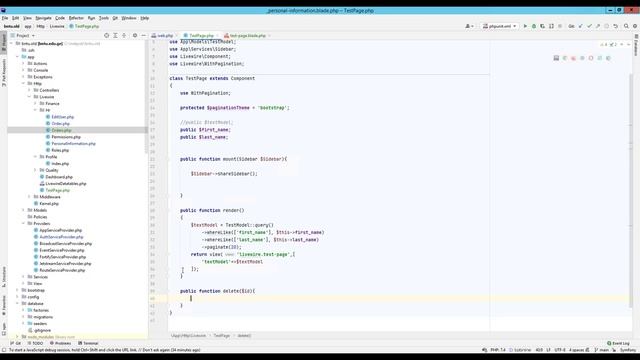Start debugging with the bug icon
Image resolution: width=640 pixels, height=360 pixels.
point(533,26)
